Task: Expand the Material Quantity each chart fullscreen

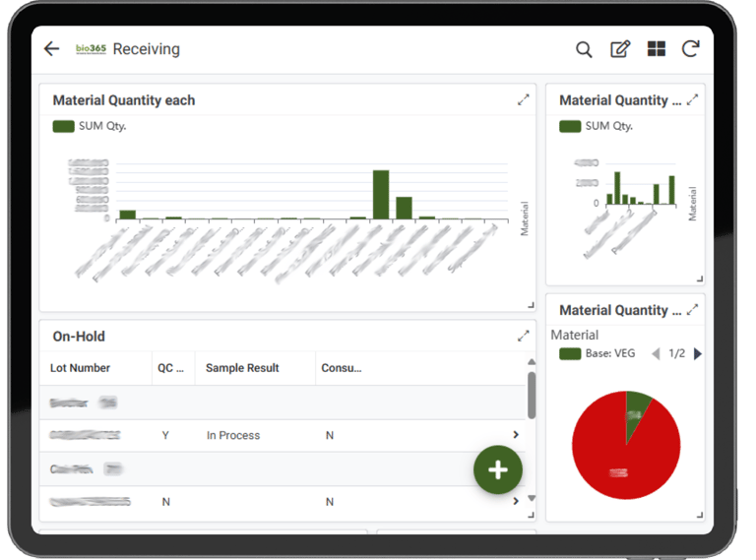Action: click(523, 99)
